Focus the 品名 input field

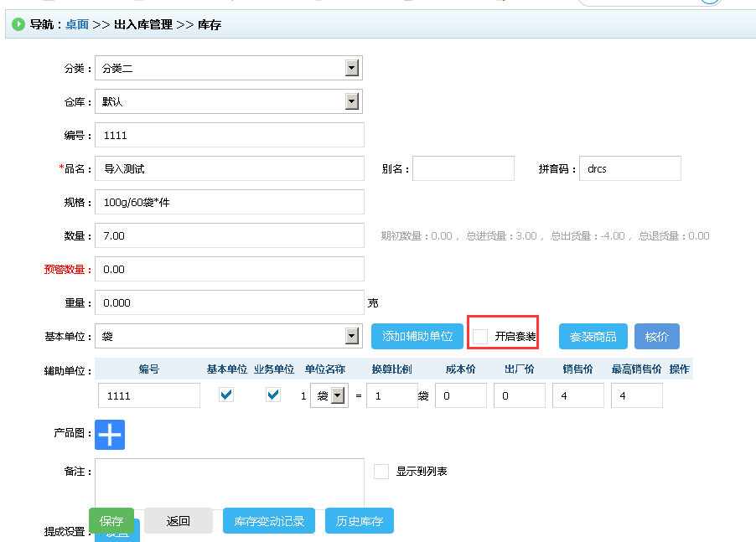point(230,168)
